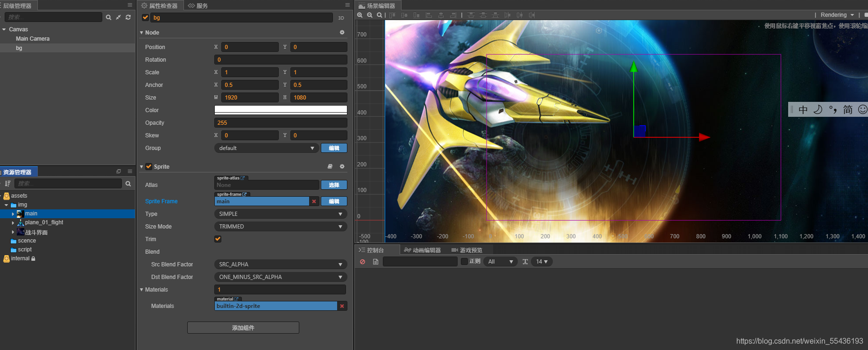Screen dimensions: 868x350
Task: Zoom out the scene editor view
Action: pyautogui.click(x=369, y=15)
